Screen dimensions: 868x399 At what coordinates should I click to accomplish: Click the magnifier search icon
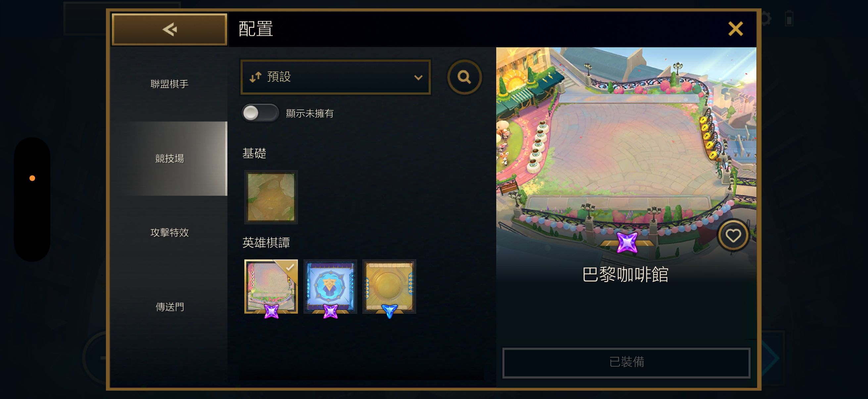[x=464, y=77]
